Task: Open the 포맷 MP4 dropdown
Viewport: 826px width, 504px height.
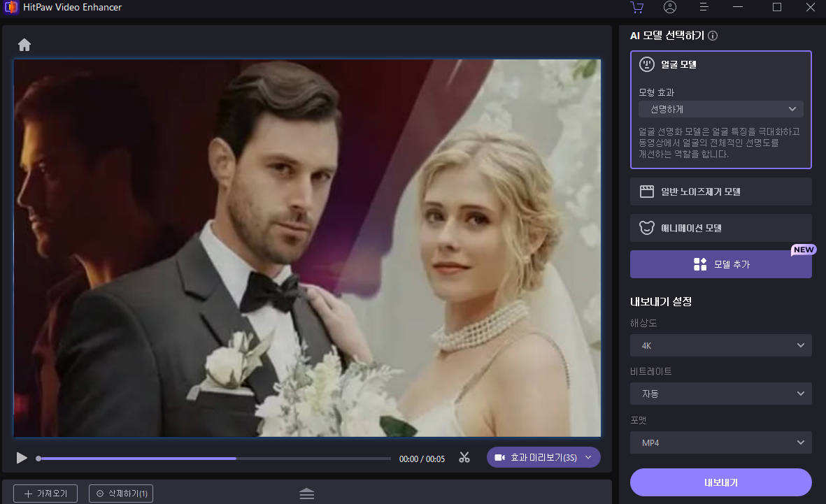Action: pyautogui.click(x=720, y=442)
